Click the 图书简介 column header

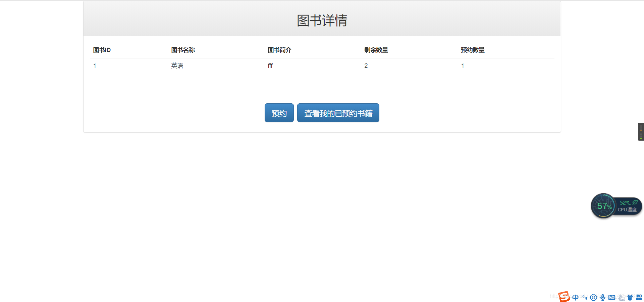coord(279,50)
